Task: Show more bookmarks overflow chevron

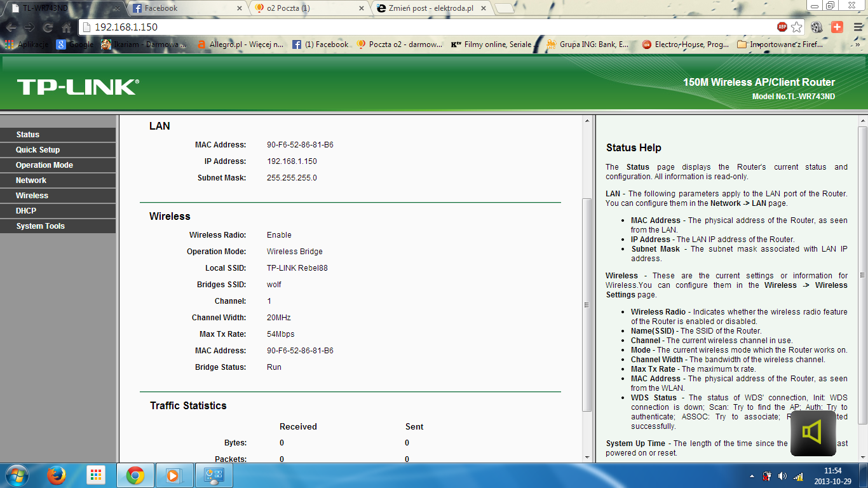Action: (x=858, y=44)
